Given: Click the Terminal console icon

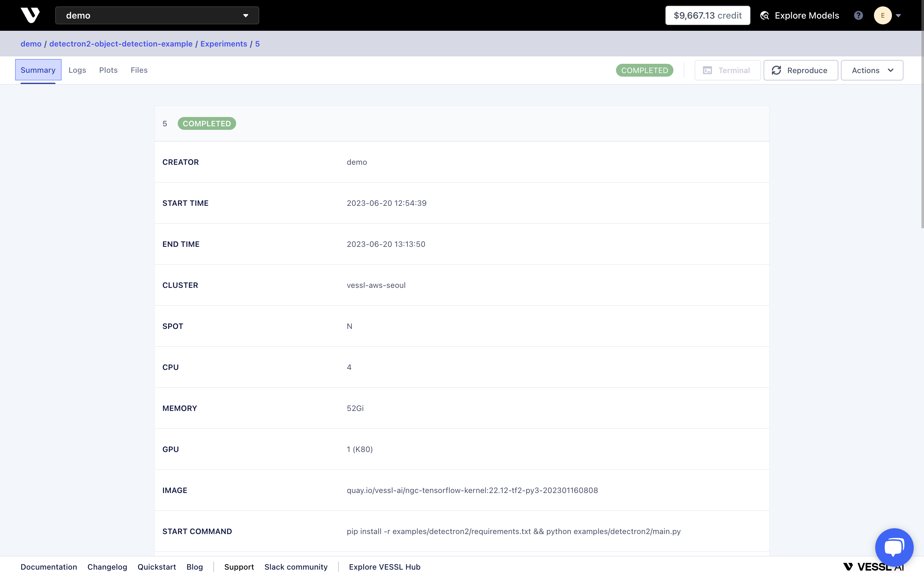Looking at the screenshot, I should click(x=707, y=70).
